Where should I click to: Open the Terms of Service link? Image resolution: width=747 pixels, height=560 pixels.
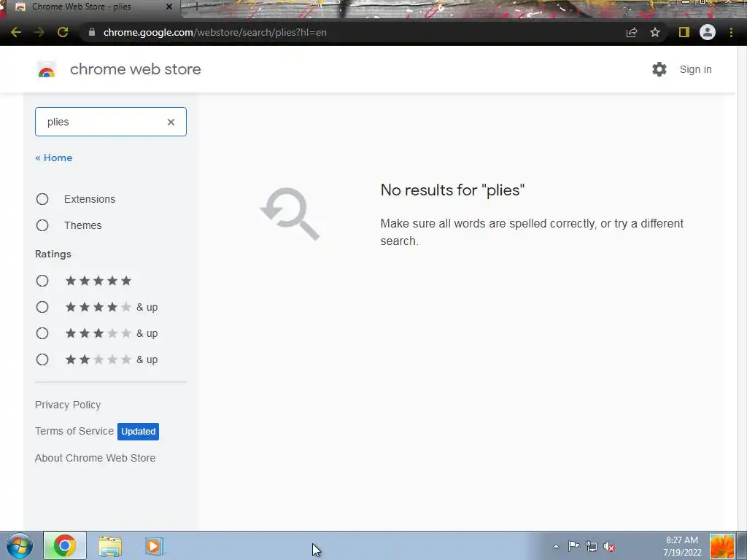(74, 431)
